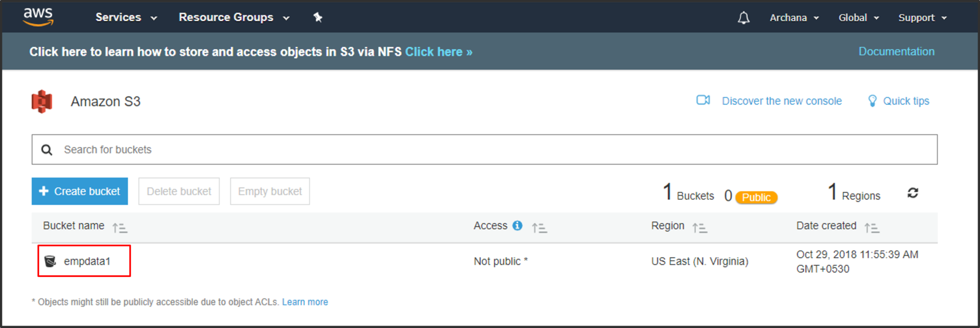Open the Services dropdown menu
Viewport: 980px width, 328px height.
126,17
